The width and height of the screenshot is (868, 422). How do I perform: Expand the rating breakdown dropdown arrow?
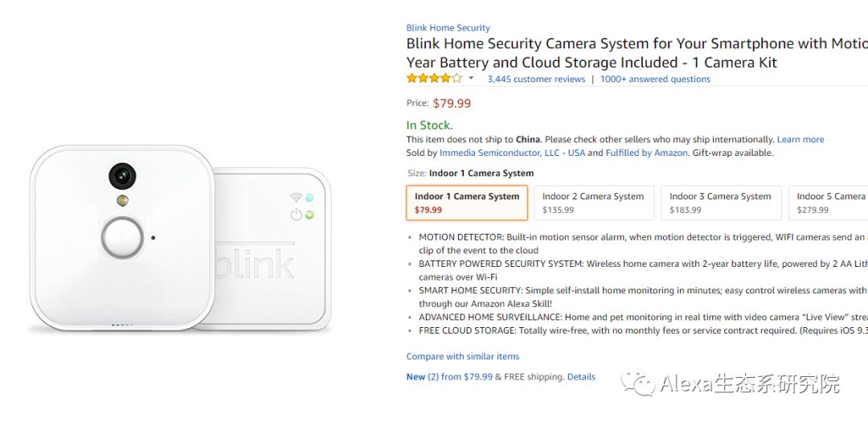471,79
